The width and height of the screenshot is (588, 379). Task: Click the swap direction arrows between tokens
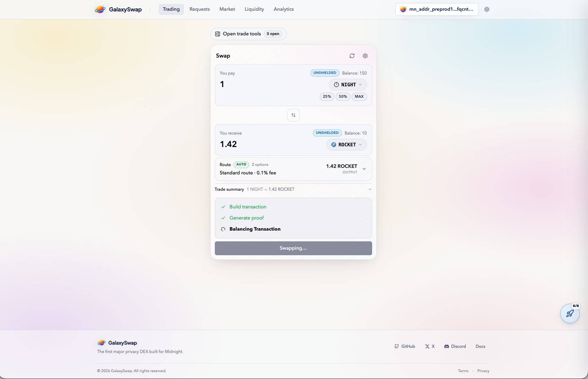pyautogui.click(x=293, y=115)
